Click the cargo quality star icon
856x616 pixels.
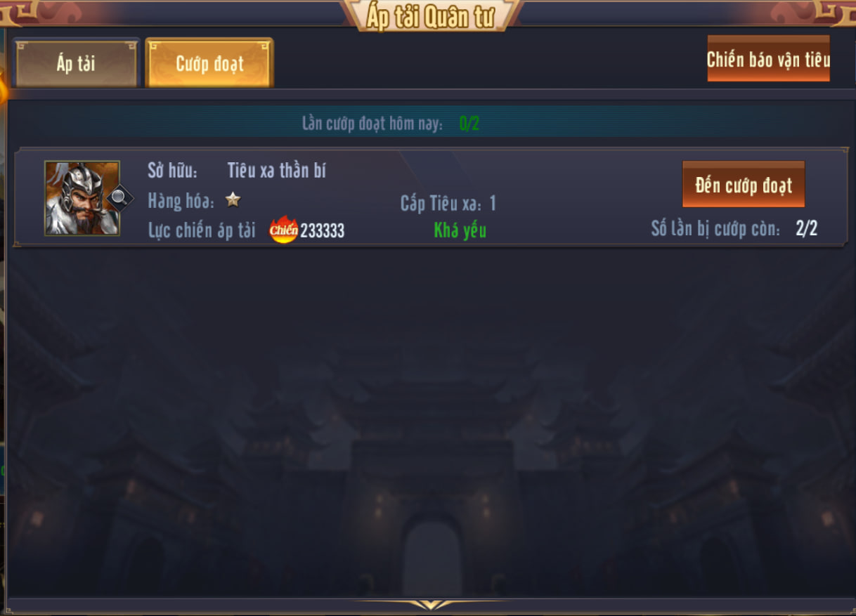(233, 200)
